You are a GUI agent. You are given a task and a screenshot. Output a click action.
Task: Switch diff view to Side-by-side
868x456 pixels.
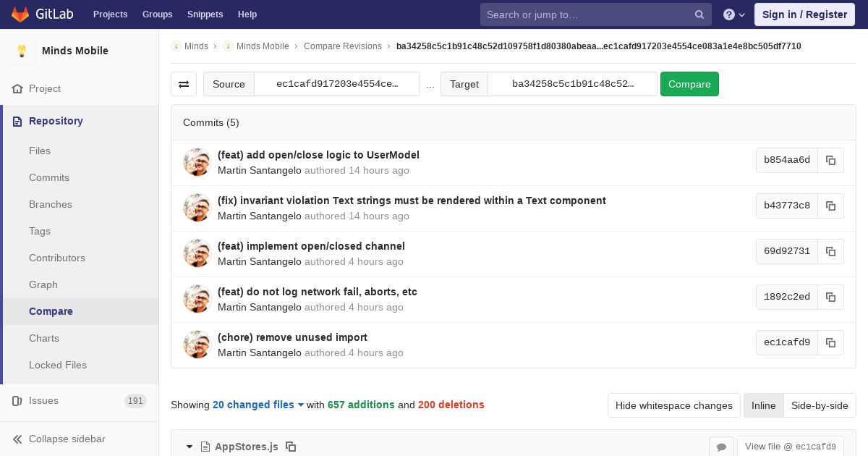[820, 405]
